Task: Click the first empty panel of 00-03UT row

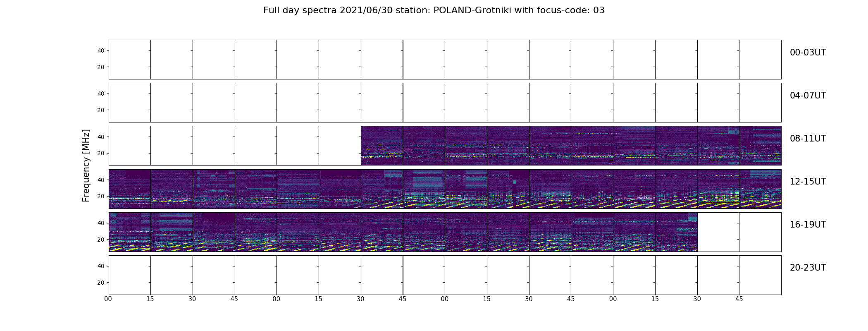Action: (130, 60)
